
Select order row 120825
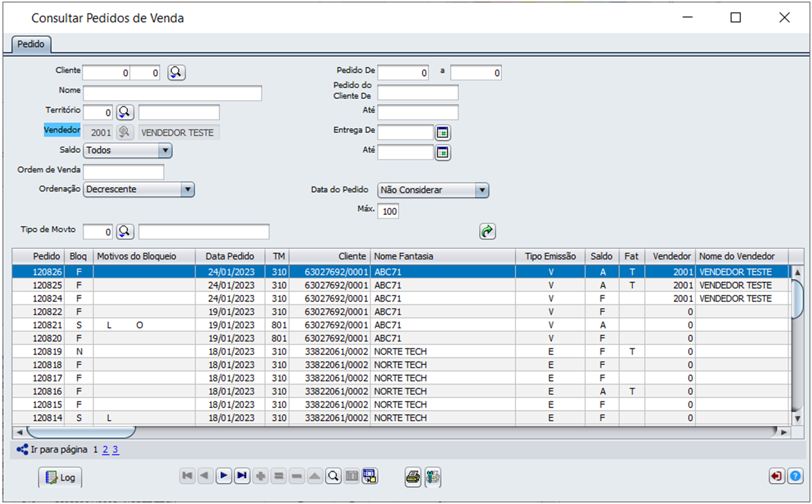coord(401,285)
